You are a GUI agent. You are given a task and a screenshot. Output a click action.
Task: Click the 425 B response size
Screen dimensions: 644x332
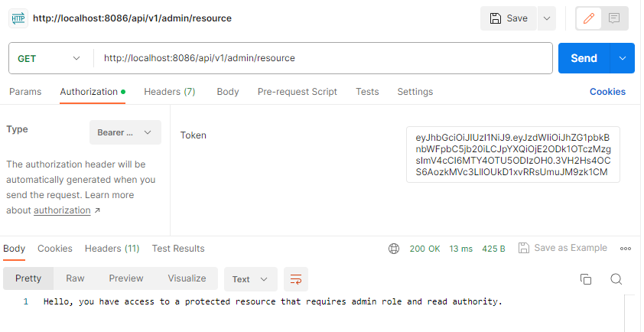(493, 249)
